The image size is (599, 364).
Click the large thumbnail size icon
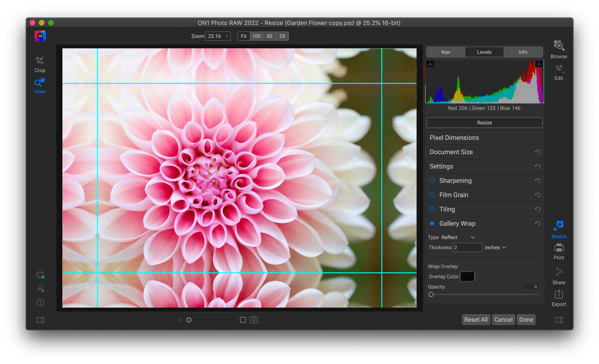pos(243,320)
